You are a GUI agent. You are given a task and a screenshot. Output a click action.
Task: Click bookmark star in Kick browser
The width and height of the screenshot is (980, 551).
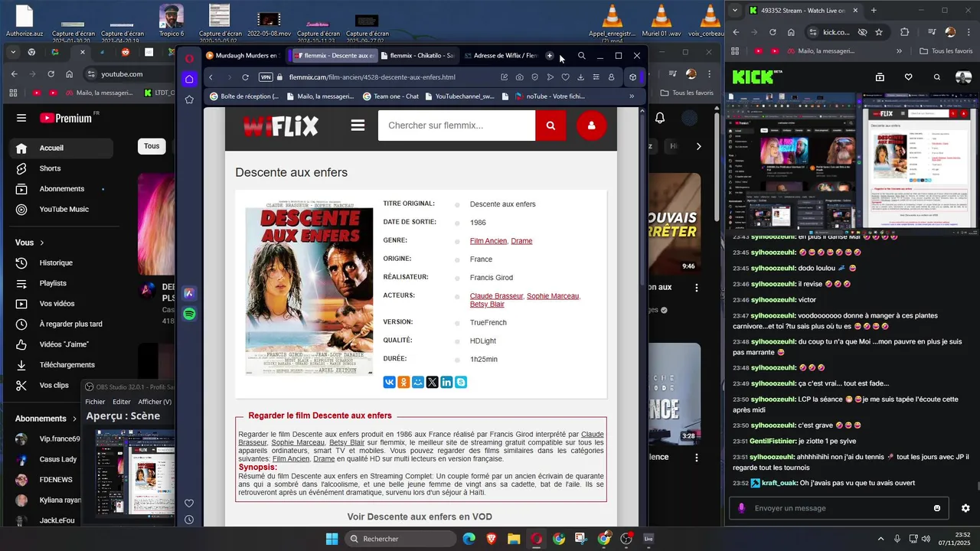tap(879, 32)
